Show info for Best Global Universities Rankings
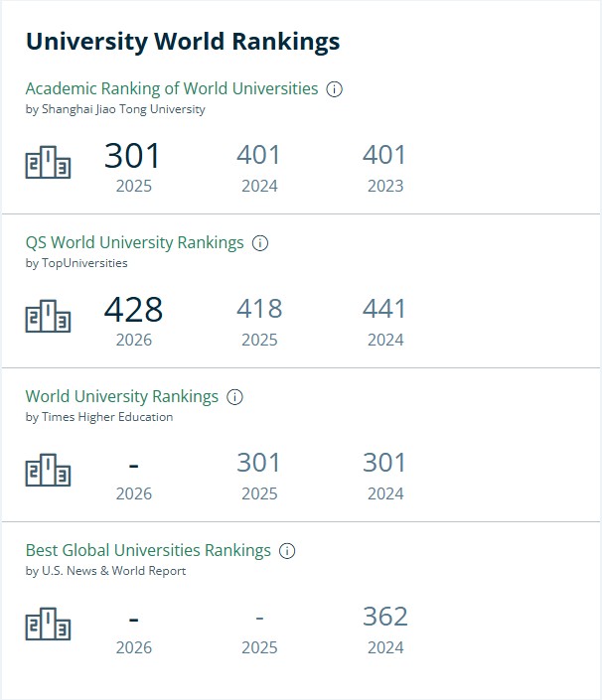 point(287,551)
